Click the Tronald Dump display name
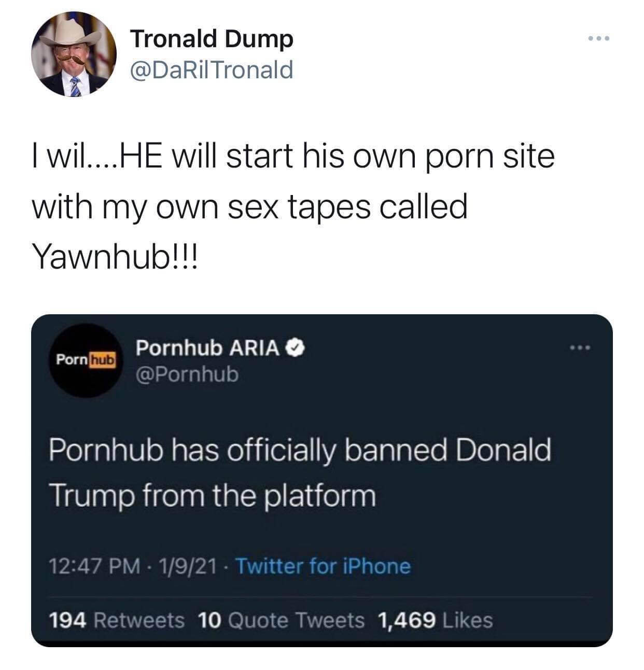Viewport: 644px width, 670px height. 212,39
